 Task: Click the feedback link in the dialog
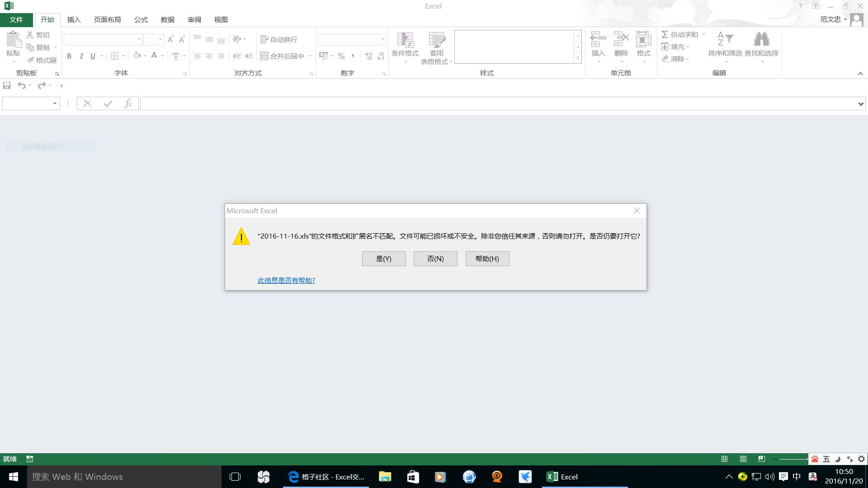point(286,280)
